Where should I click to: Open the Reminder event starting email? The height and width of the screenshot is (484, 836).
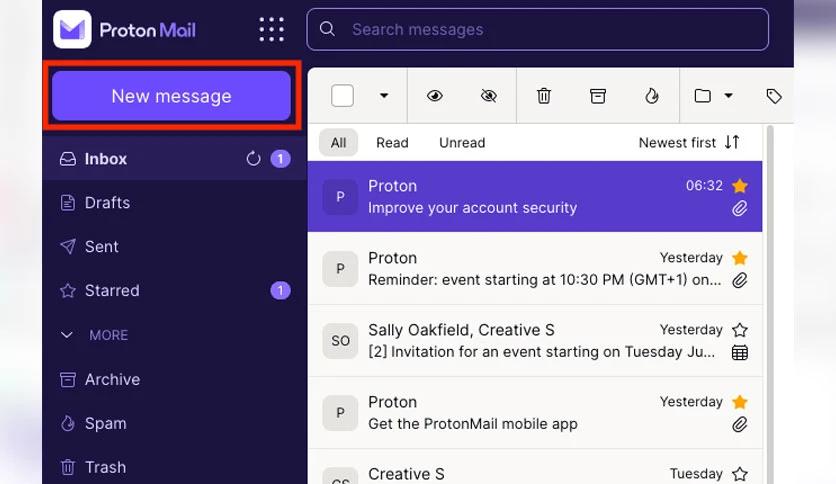pyautogui.click(x=535, y=269)
